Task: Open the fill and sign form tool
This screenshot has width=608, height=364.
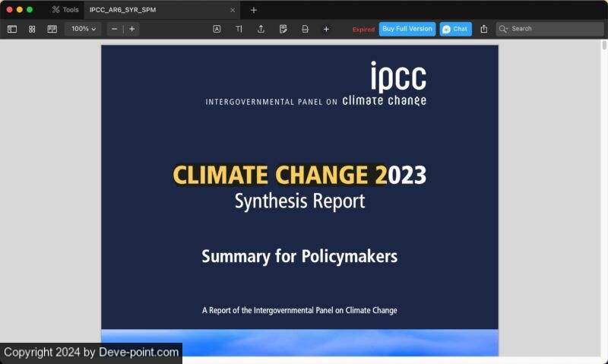Action: point(283,29)
